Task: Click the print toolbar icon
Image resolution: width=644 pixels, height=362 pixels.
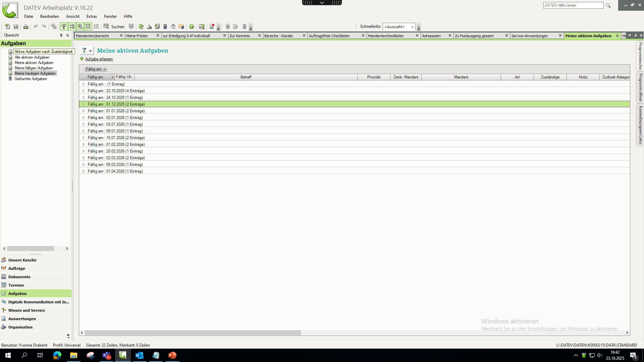Action: click(x=26, y=26)
